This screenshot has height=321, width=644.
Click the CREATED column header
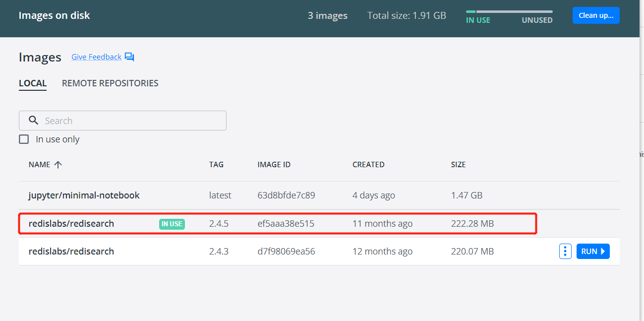pyautogui.click(x=368, y=164)
